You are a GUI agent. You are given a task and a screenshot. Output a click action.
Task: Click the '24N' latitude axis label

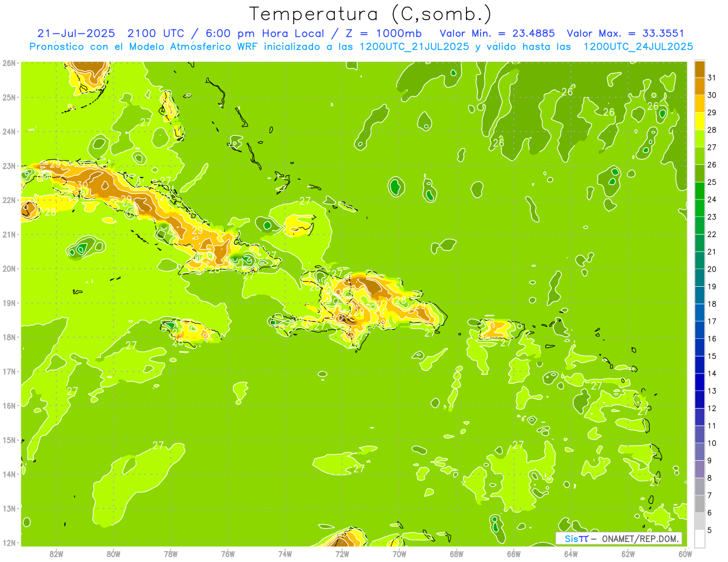tap(9, 132)
